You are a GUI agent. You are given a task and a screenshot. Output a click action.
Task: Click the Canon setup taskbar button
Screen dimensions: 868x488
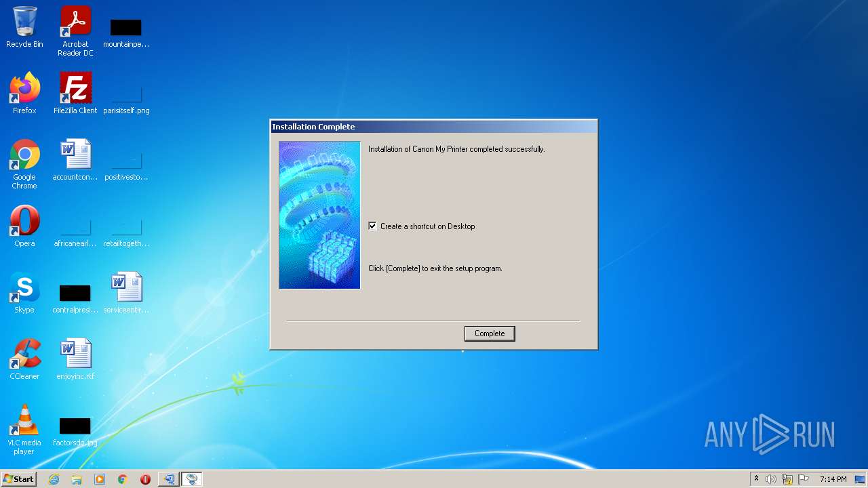pos(192,479)
